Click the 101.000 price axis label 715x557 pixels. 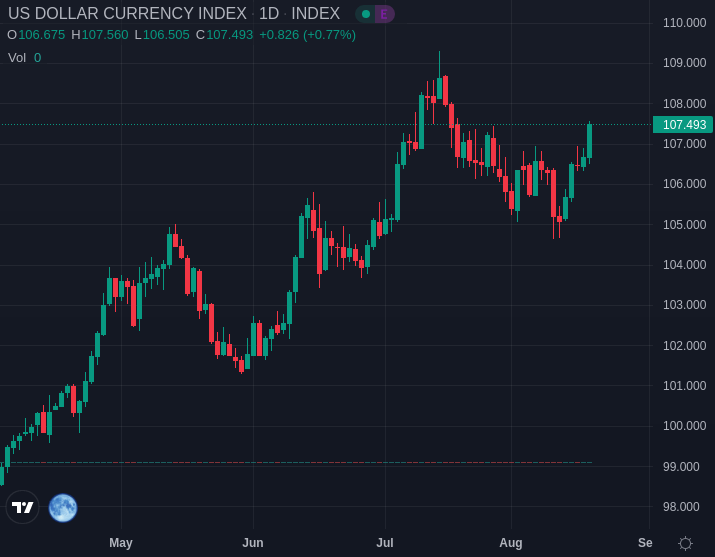(x=684, y=386)
